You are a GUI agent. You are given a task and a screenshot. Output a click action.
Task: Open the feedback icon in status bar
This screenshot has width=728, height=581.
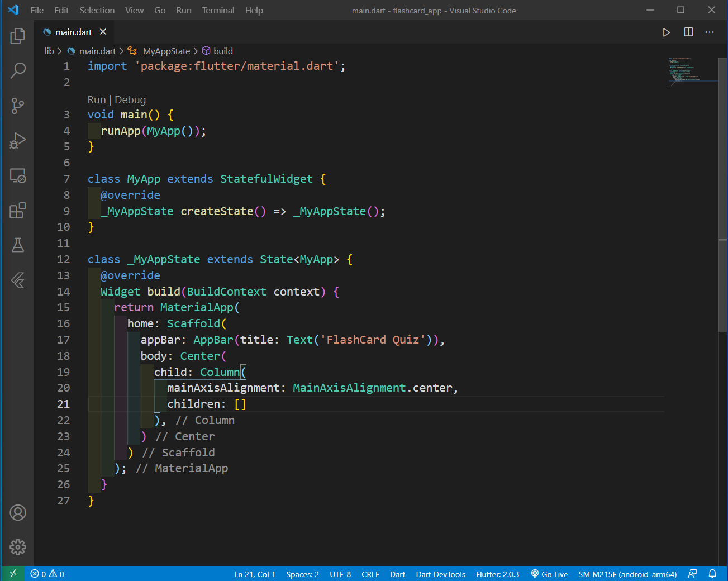[x=692, y=574]
